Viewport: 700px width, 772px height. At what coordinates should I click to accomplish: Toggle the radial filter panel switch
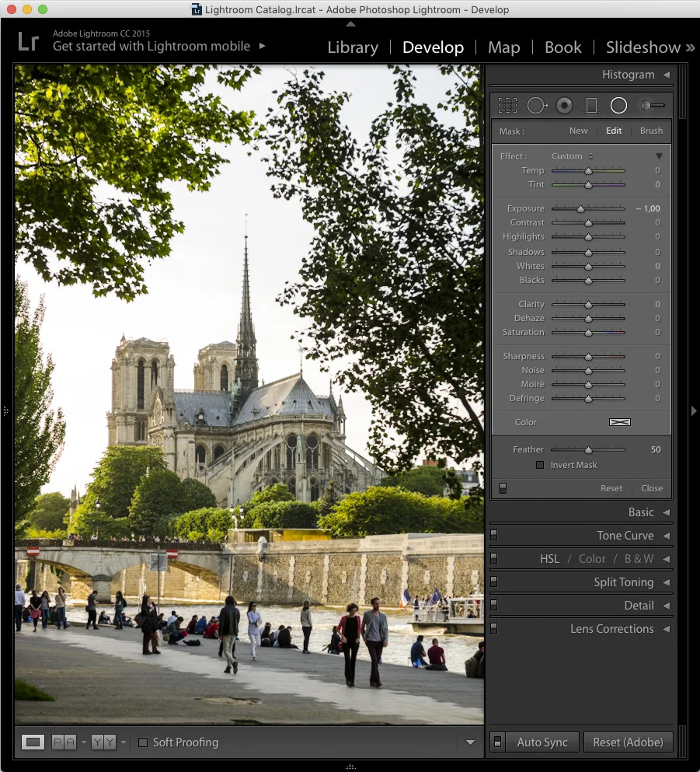coord(503,488)
